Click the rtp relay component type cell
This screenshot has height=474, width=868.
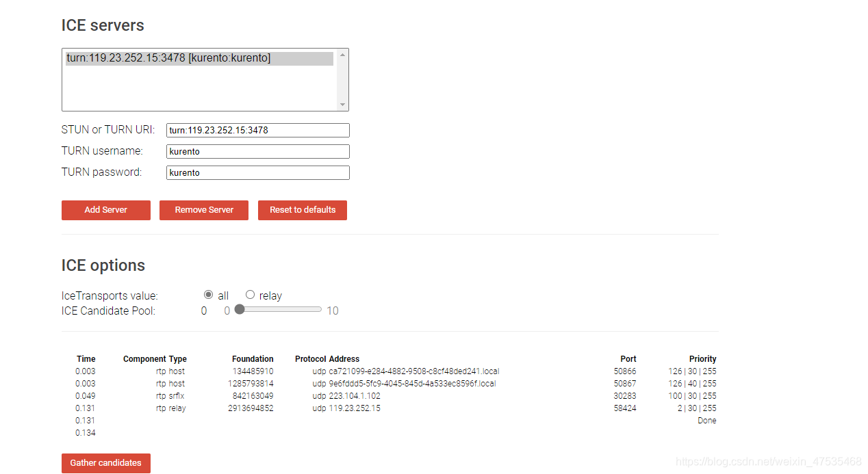(x=170, y=408)
